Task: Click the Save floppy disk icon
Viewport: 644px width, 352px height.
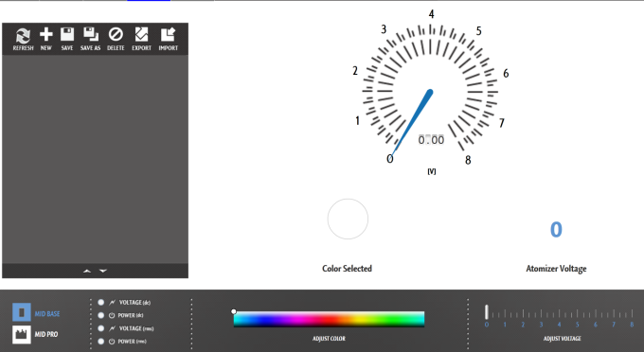Action: (67, 34)
